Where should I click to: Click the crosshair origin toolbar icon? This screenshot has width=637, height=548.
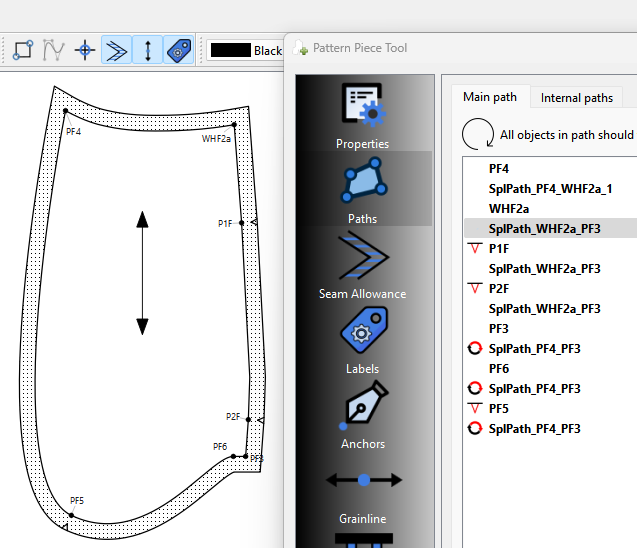click(86, 50)
